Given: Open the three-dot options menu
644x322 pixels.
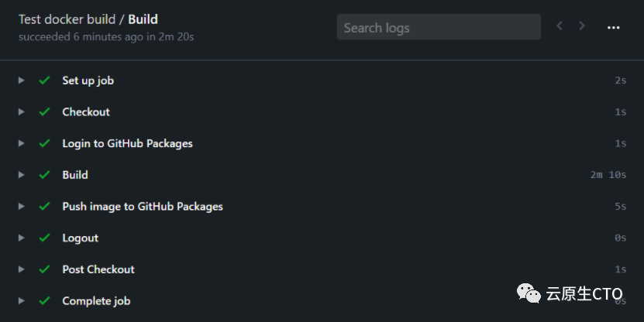Looking at the screenshot, I should (614, 27).
